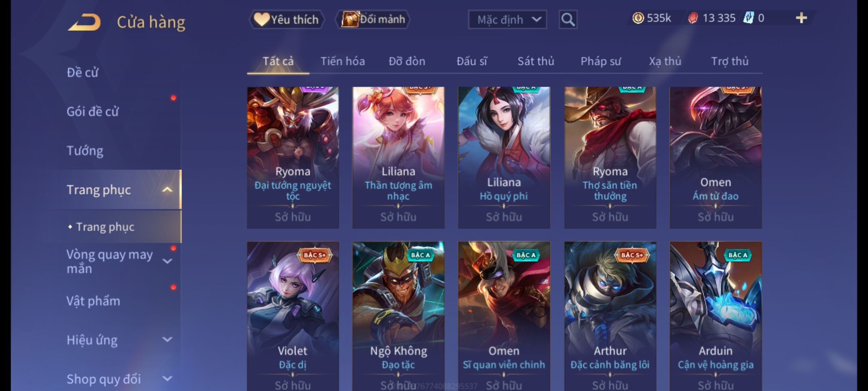Tap the red ruby currency icon
The image size is (868, 391).
(693, 18)
